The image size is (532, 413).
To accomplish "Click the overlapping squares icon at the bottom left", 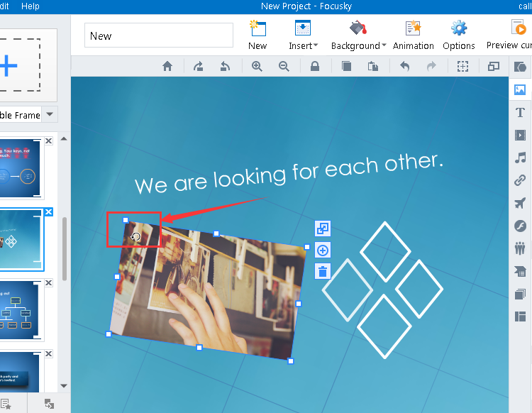I will click(49, 404).
